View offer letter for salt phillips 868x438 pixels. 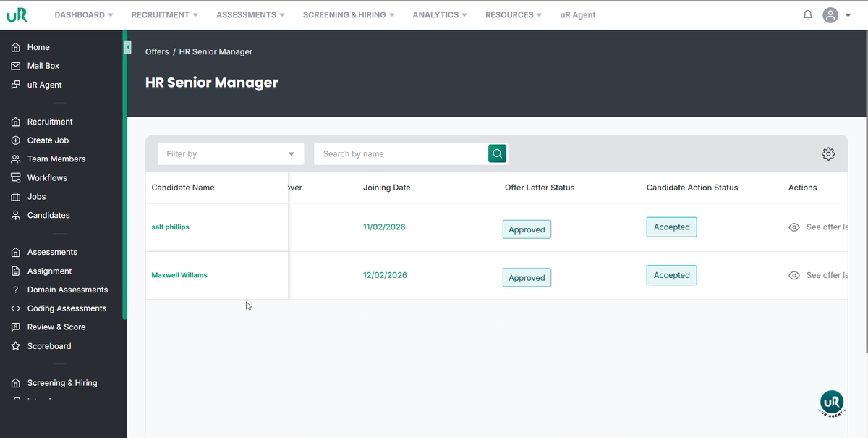click(817, 227)
